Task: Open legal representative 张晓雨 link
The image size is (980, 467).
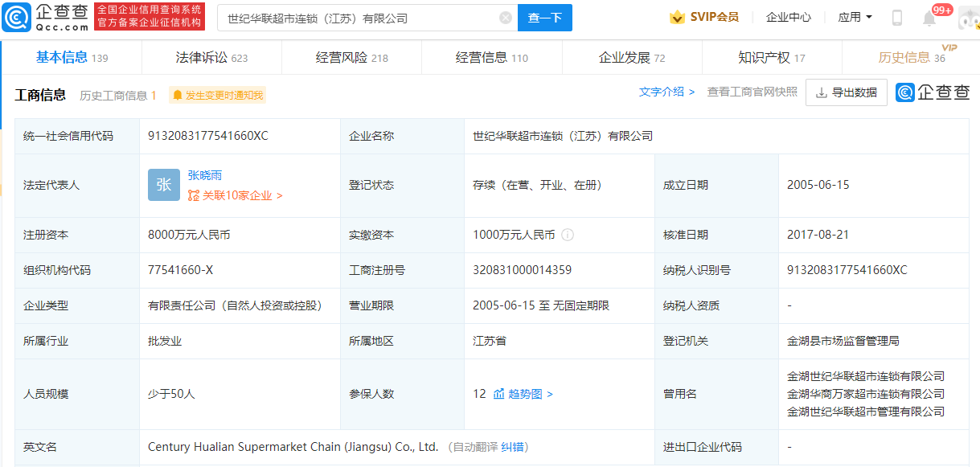Action: (205, 175)
